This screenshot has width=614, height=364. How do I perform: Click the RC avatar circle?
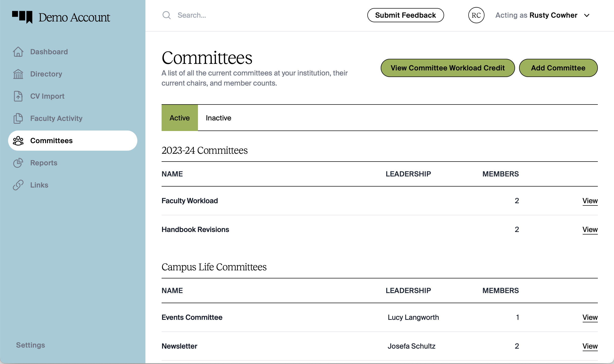476,15
